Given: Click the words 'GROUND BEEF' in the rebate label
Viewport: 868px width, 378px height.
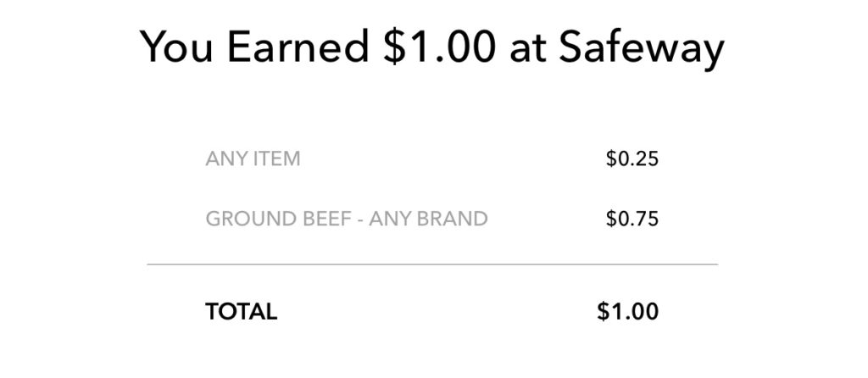Looking at the screenshot, I should point(278,219).
